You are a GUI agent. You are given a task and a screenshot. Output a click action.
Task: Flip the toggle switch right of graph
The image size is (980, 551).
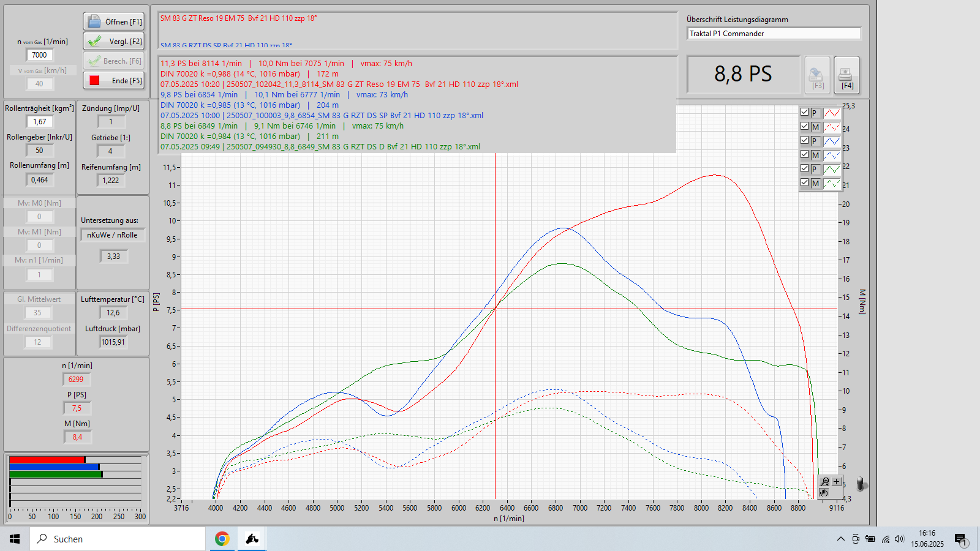(x=861, y=484)
